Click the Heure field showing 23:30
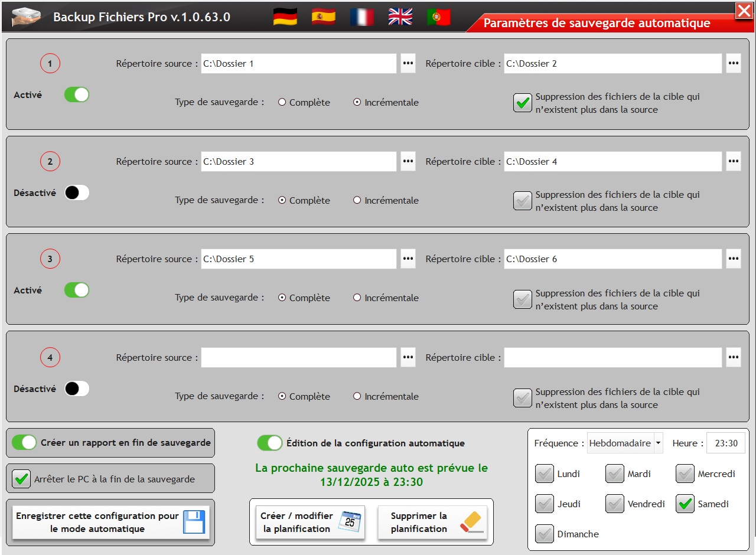Image resolution: width=756 pixels, height=555 pixels. [725, 443]
